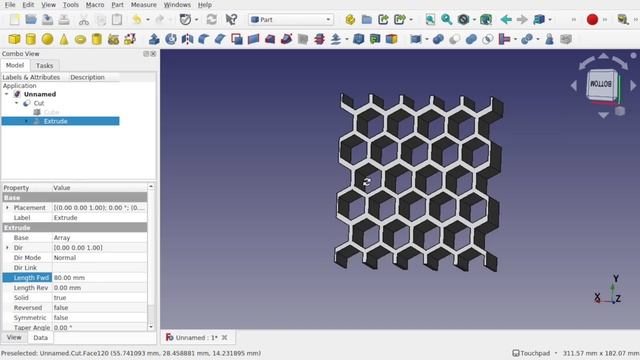Select the Revolve tool
Viewport: 640px width, 360px height.
click(x=171, y=39)
